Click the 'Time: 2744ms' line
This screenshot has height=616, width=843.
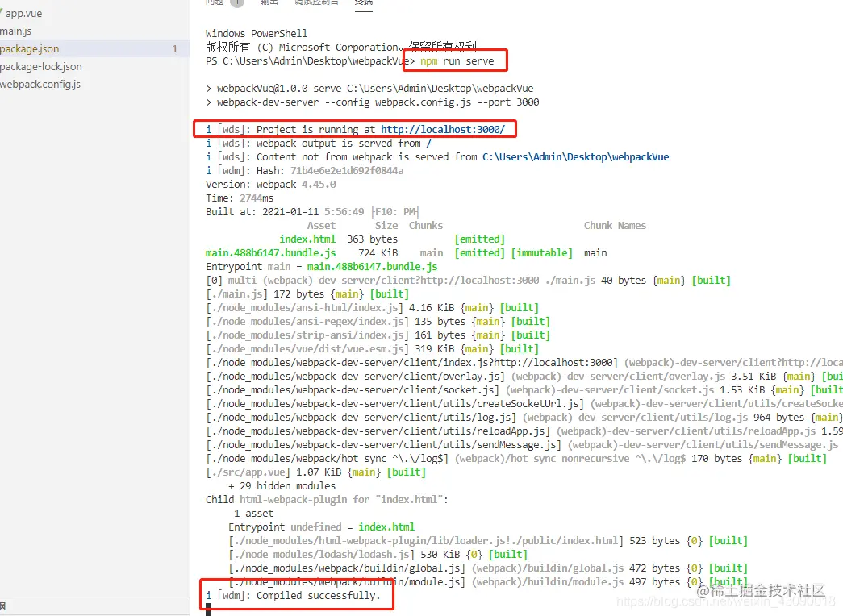[x=240, y=198]
